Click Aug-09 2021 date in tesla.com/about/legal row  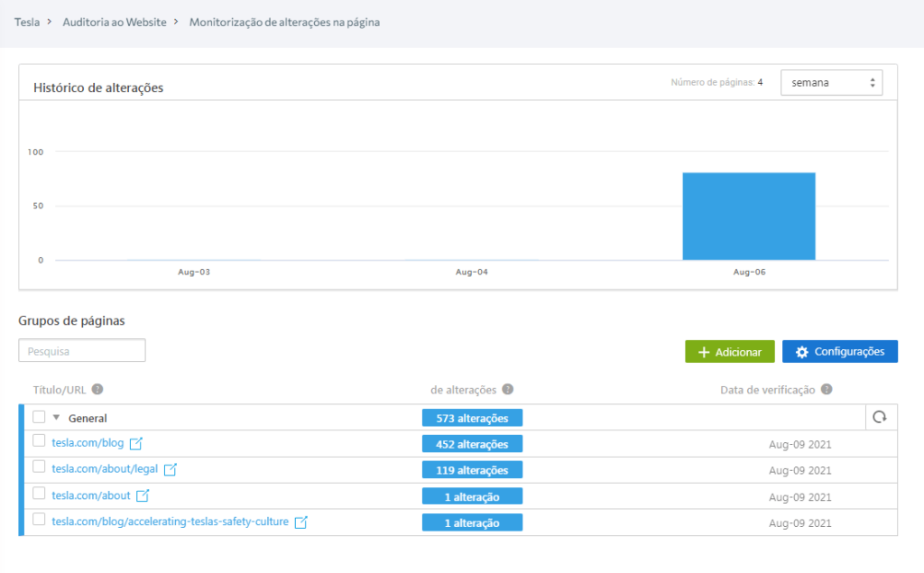coord(799,470)
